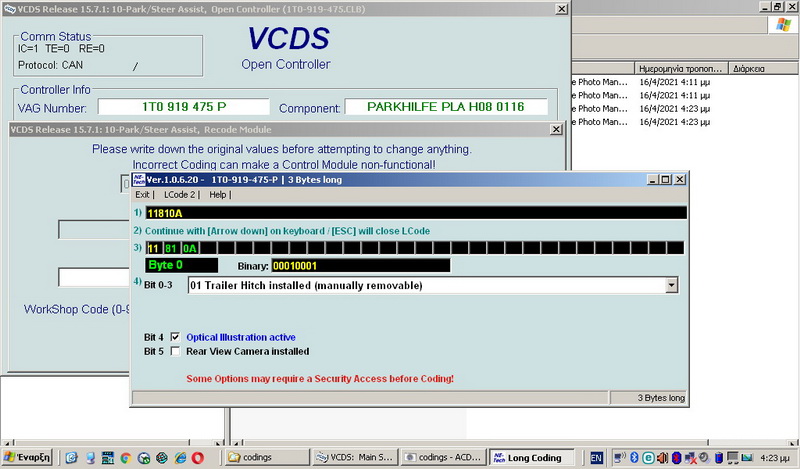
Task: Switch to codings - ACD... taskbar button
Action: coord(443,457)
